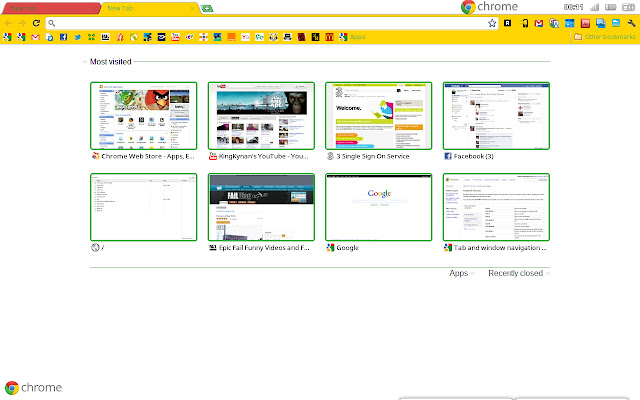This screenshot has height=400, width=640.
Task: Click the Tab and window navigation link
Action: point(500,248)
